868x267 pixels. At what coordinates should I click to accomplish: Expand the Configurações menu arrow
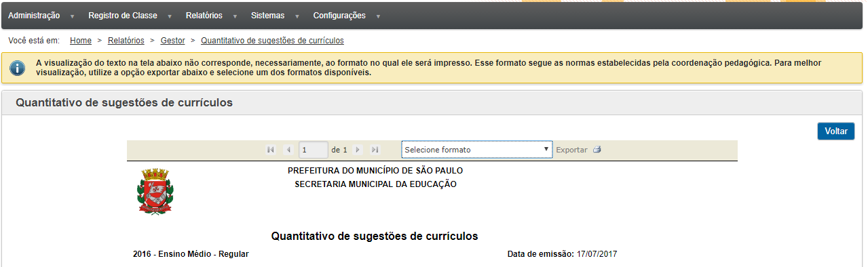(x=377, y=16)
